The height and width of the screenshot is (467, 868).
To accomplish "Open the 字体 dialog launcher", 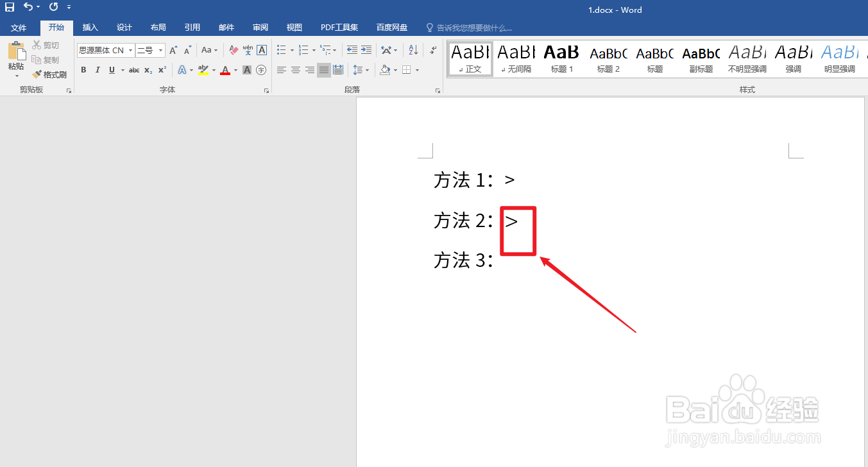I will (x=266, y=91).
